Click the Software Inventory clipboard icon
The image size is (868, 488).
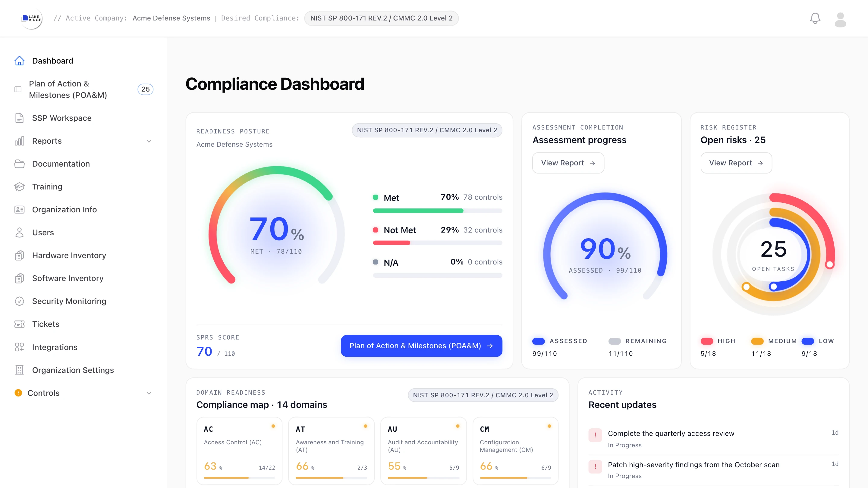(19, 278)
